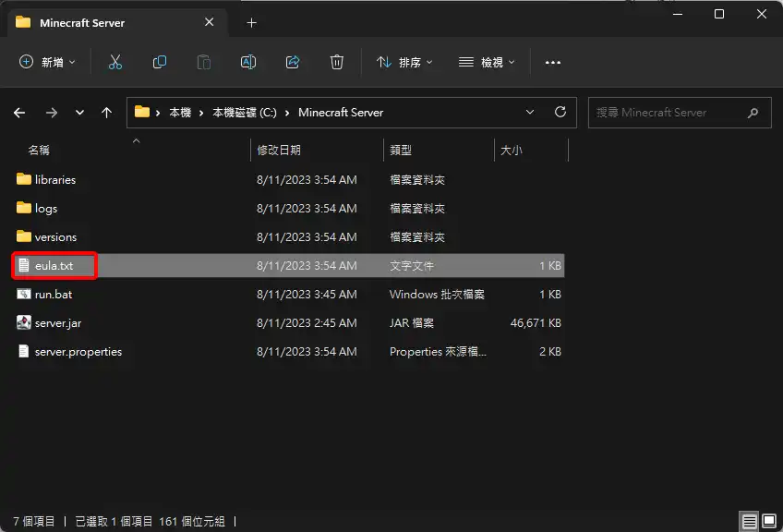Select the eula.txt file name
This screenshot has width=783, height=532.
click(54, 266)
